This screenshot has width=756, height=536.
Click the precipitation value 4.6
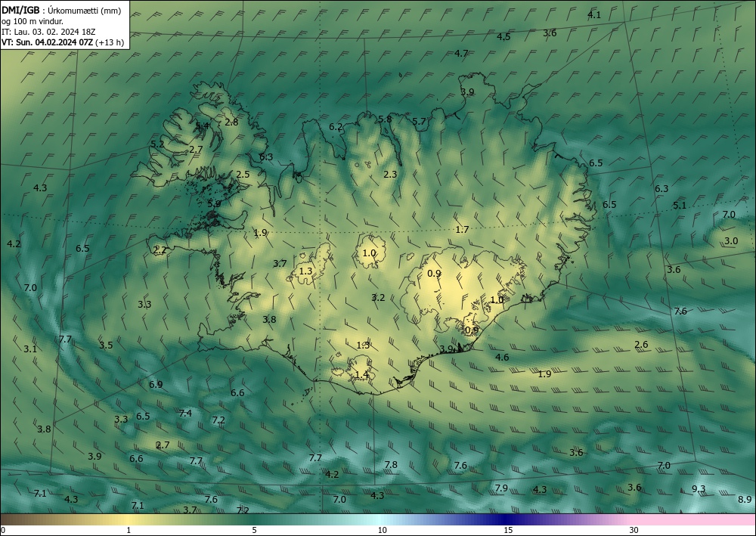(502, 357)
